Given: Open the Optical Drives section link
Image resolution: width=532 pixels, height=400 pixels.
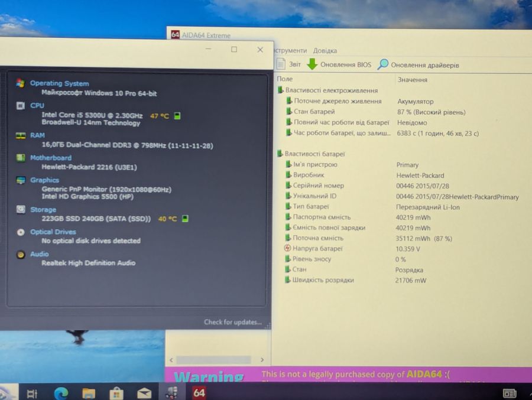Looking at the screenshot, I should coord(53,232).
